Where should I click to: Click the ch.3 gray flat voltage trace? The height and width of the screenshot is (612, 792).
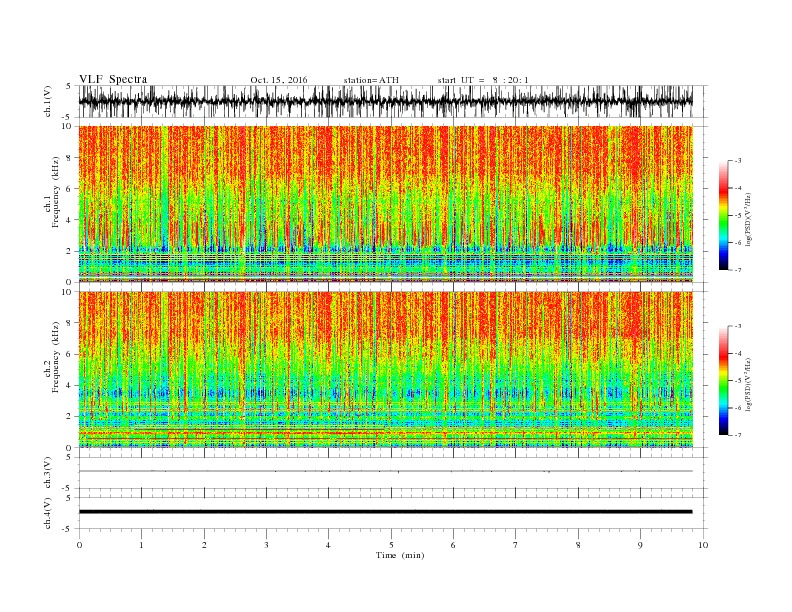click(x=386, y=471)
